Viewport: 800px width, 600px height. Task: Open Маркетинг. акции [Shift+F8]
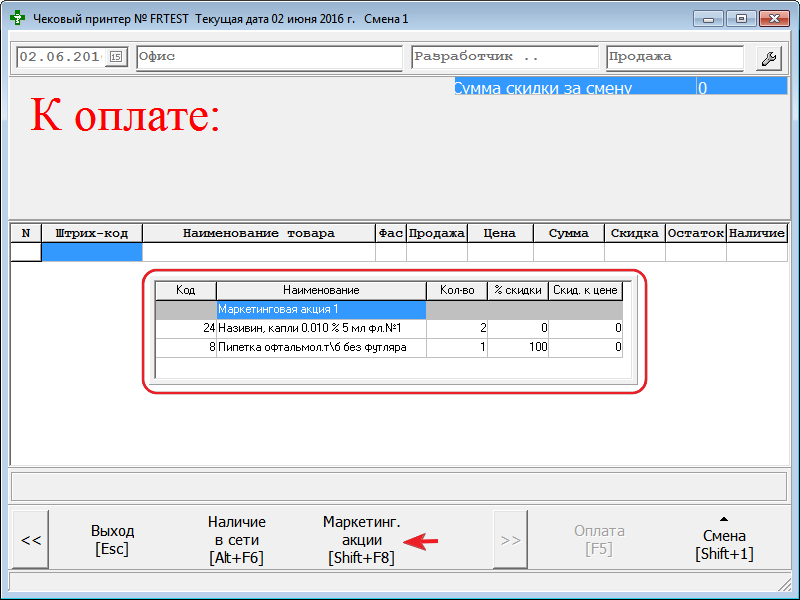(361, 540)
